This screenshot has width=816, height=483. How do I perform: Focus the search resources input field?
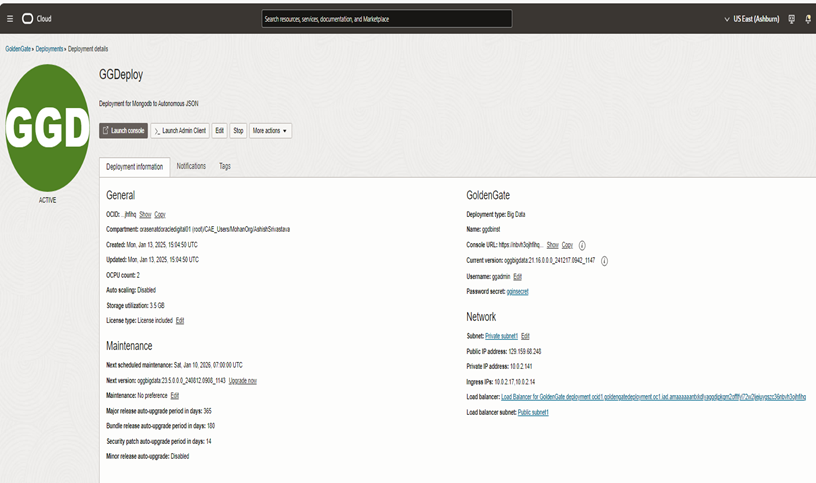(387, 19)
